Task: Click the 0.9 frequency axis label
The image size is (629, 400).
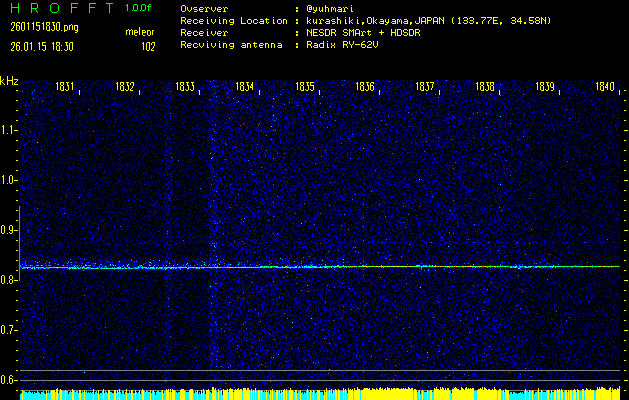Action: tap(9, 230)
